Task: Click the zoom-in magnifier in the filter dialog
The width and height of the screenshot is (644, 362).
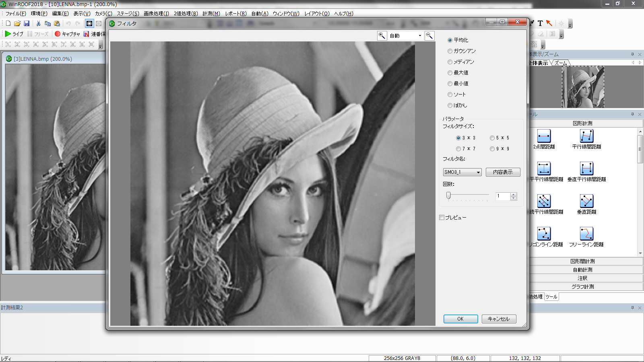Action: (382, 36)
